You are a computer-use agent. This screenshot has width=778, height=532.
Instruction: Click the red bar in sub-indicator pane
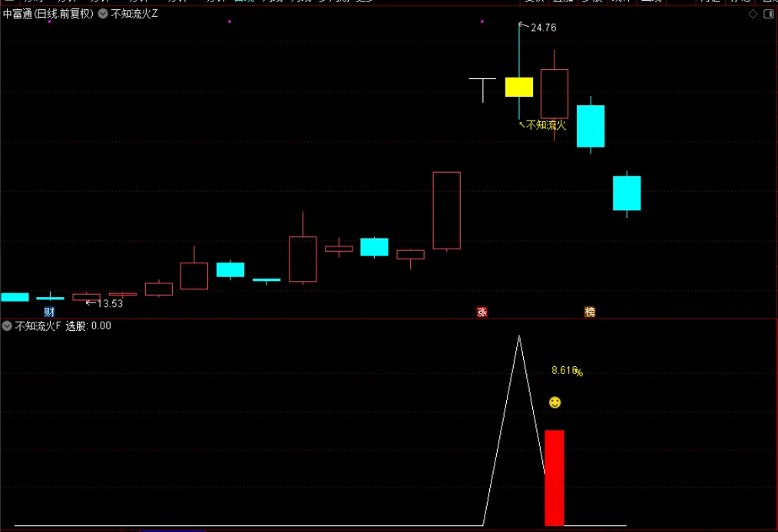[x=555, y=477]
